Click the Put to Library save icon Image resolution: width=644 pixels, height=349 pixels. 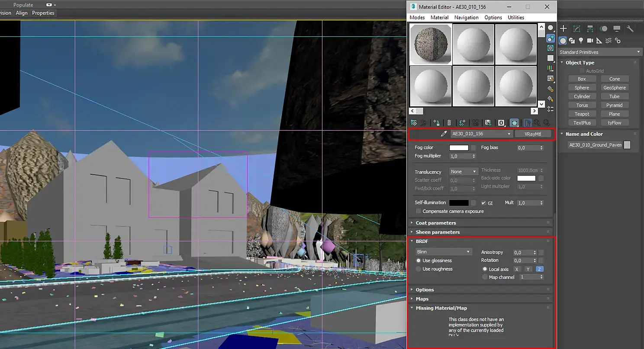488,123
